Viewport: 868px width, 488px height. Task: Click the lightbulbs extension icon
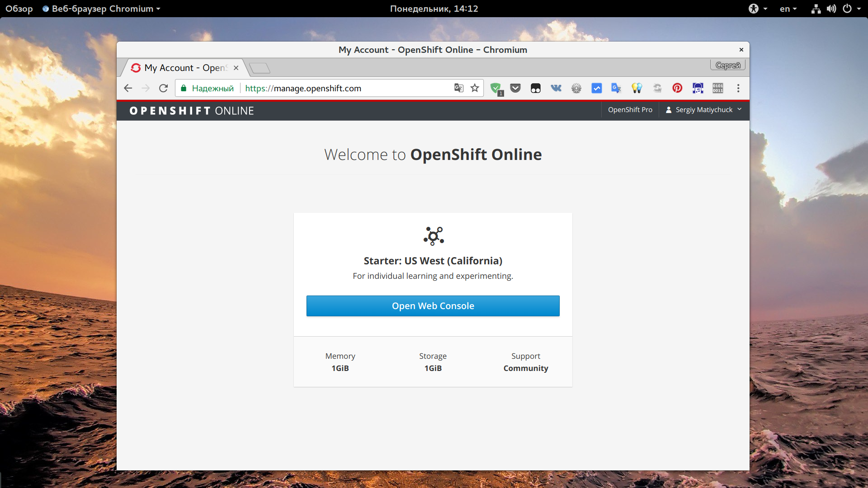pos(637,88)
